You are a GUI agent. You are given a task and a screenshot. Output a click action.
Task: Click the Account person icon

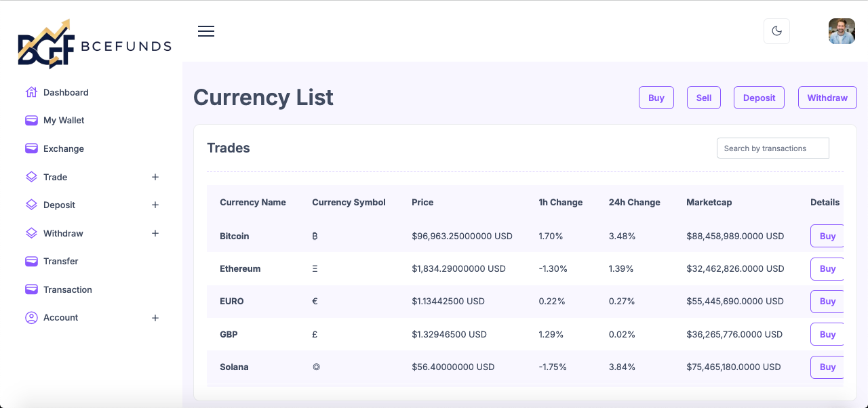point(31,318)
